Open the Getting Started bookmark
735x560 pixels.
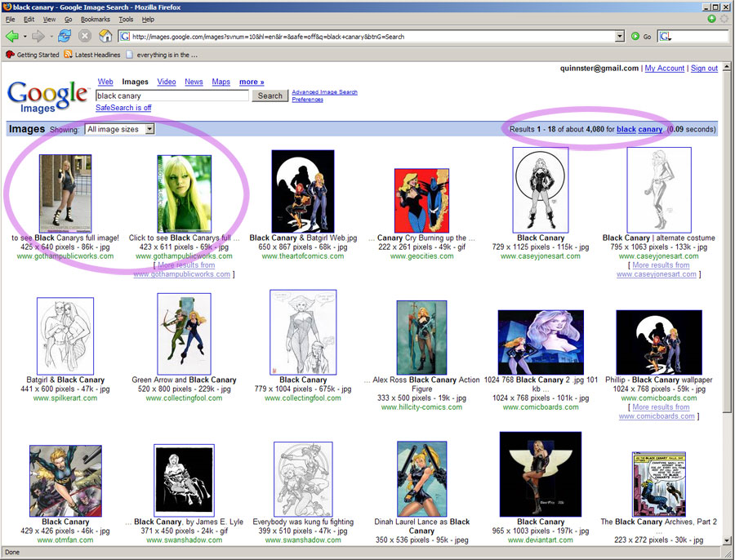coord(33,55)
